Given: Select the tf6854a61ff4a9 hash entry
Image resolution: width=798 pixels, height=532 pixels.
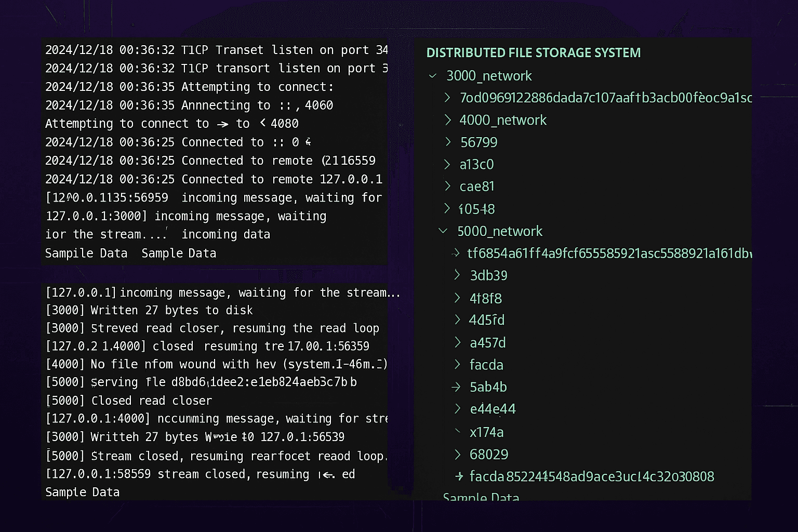Looking at the screenshot, I should coord(609,253).
